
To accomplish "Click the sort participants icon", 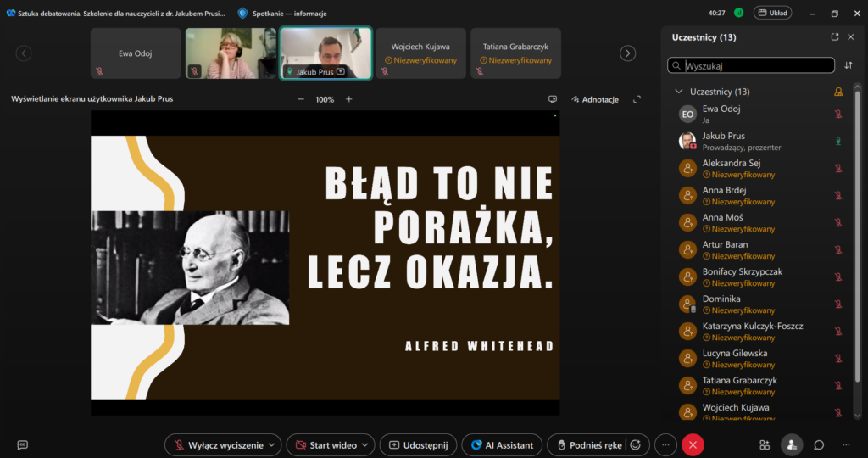I will (849, 65).
